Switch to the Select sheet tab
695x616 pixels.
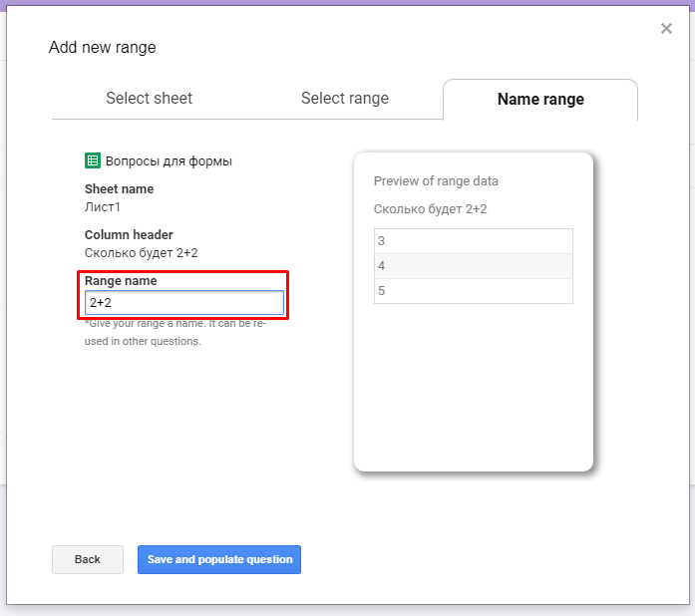[150, 99]
